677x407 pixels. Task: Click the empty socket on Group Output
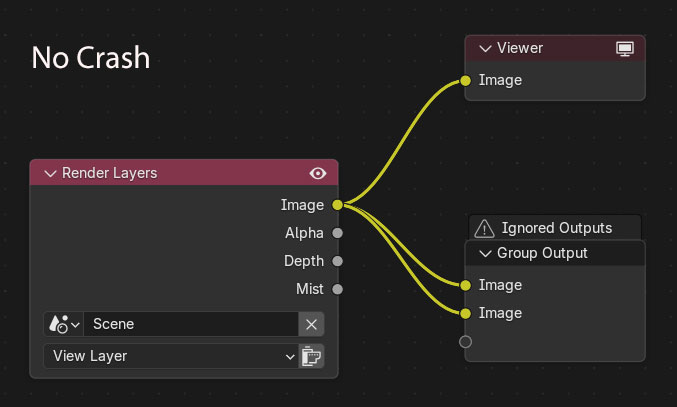[466, 342]
